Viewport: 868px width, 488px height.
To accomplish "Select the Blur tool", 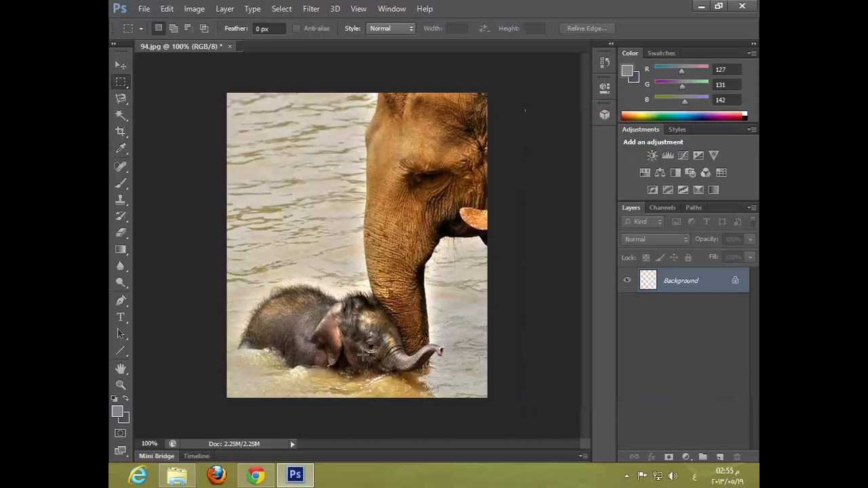I will coord(121,266).
